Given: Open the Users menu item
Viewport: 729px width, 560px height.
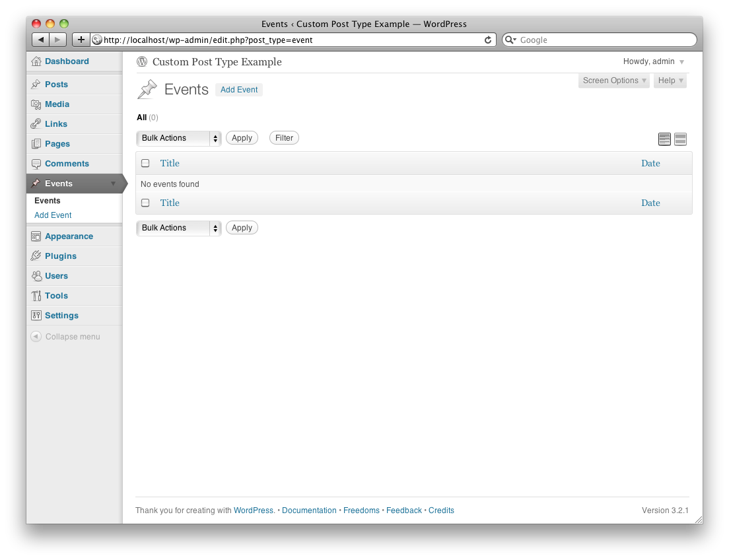Looking at the screenshot, I should (56, 276).
